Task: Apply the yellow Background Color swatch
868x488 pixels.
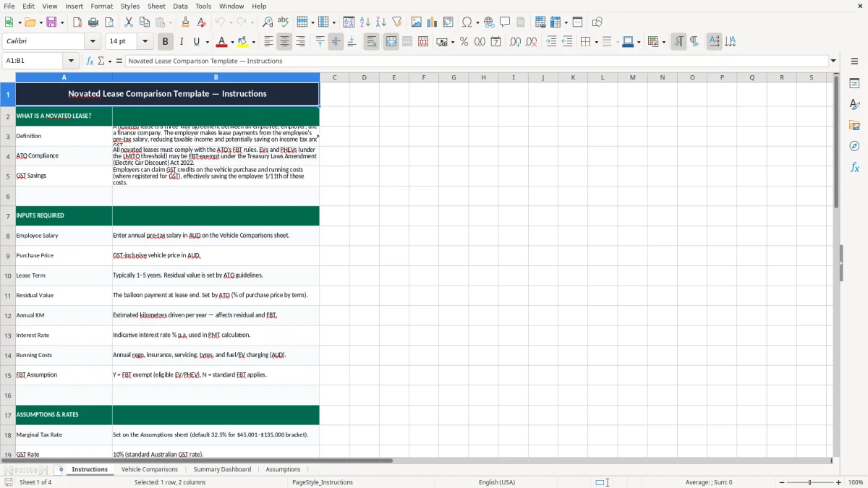Action: (242, 42)
